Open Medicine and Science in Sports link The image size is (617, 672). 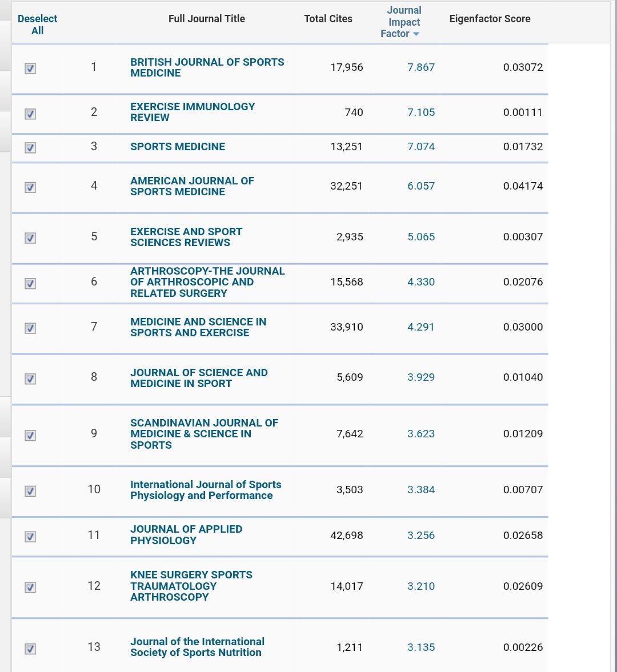[x=198, y=327]
